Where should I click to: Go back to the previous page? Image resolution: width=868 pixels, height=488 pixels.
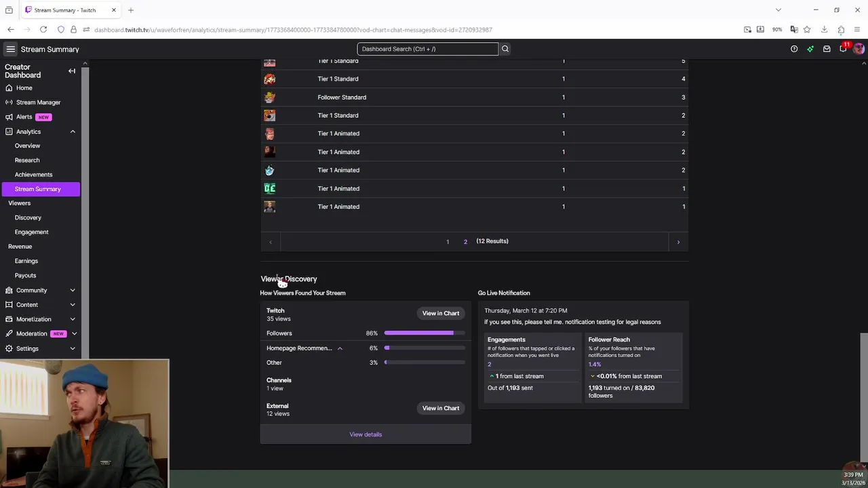point(11,30)
